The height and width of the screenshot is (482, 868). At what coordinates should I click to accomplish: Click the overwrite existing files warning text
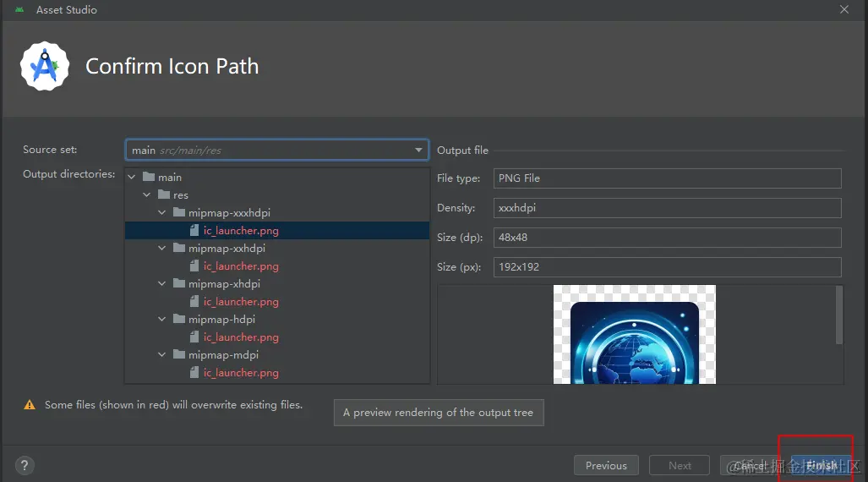point(174,405)
